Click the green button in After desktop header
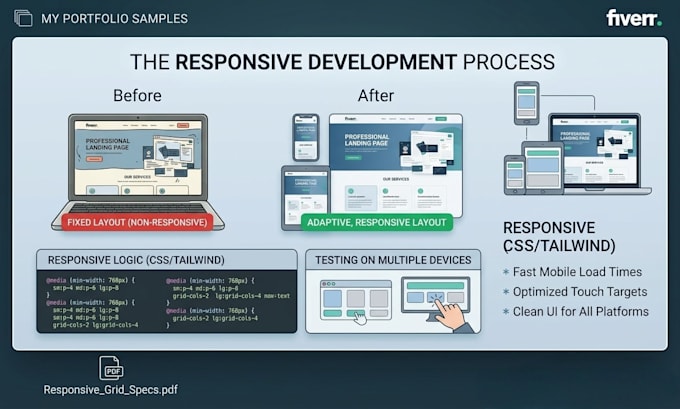 coord(441,119)
